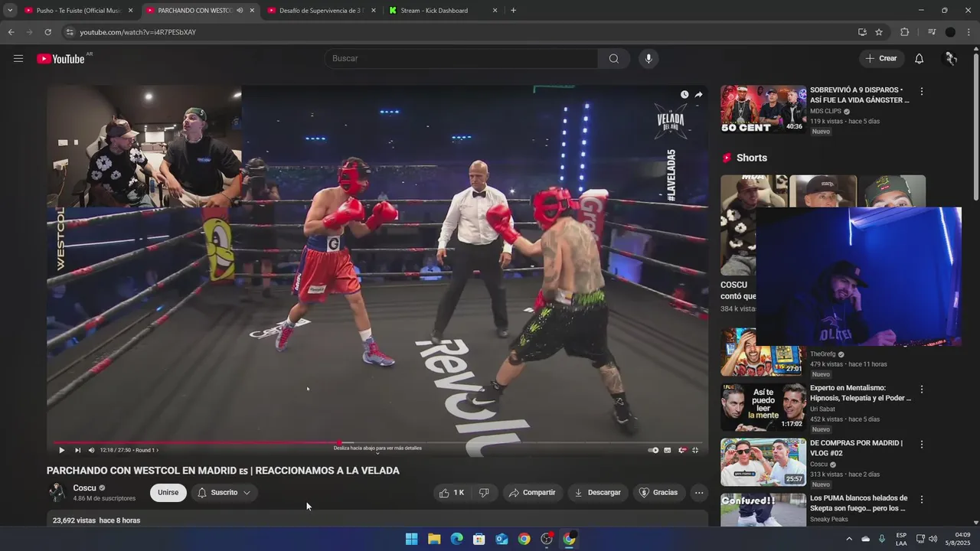
Task: Toggle the autoplay switch in the player
Action: (653, 450)
